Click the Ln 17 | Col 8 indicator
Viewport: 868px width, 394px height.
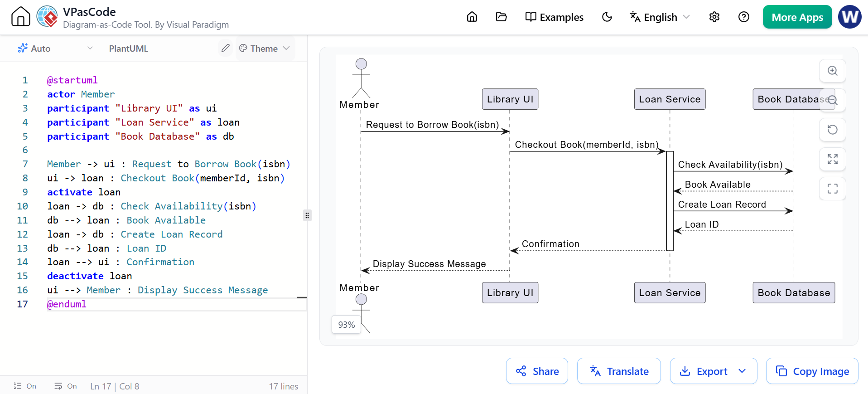115,386
